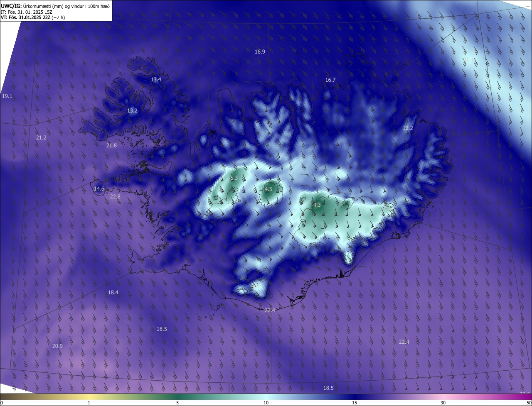Click the 13.4 value in the Westfjords
The height and width of the screenshot is (406, 532).
(x=156, y=79)
